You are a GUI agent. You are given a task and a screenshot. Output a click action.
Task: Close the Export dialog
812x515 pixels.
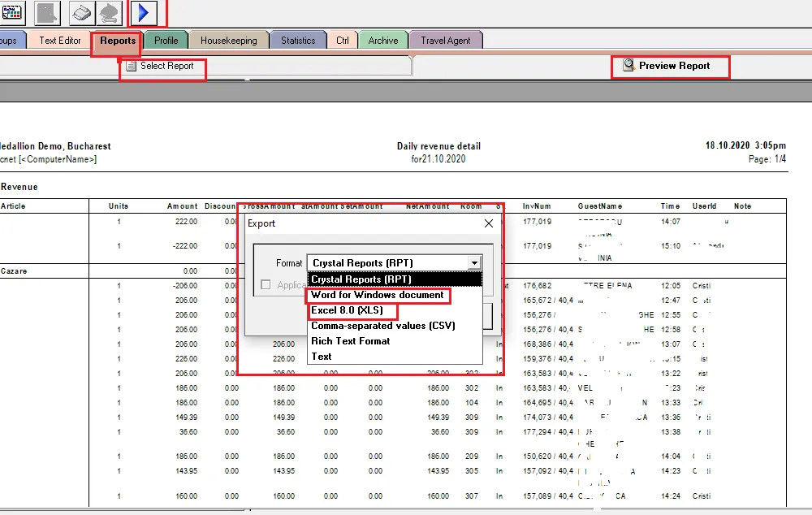click(x=488, y=223)
